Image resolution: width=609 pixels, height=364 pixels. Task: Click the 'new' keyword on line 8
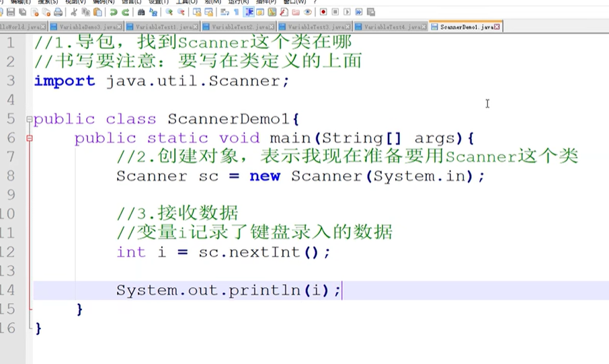(264, 176)
